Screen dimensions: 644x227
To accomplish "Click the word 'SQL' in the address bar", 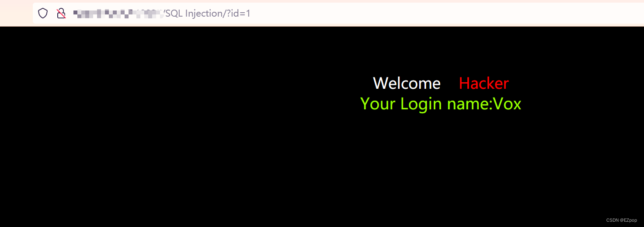I will 174,14.
